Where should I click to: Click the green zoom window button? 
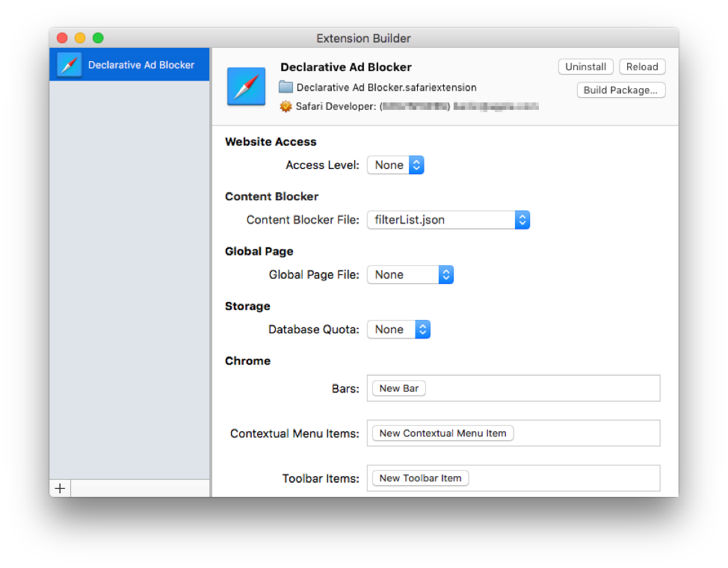tap(98, 38)
